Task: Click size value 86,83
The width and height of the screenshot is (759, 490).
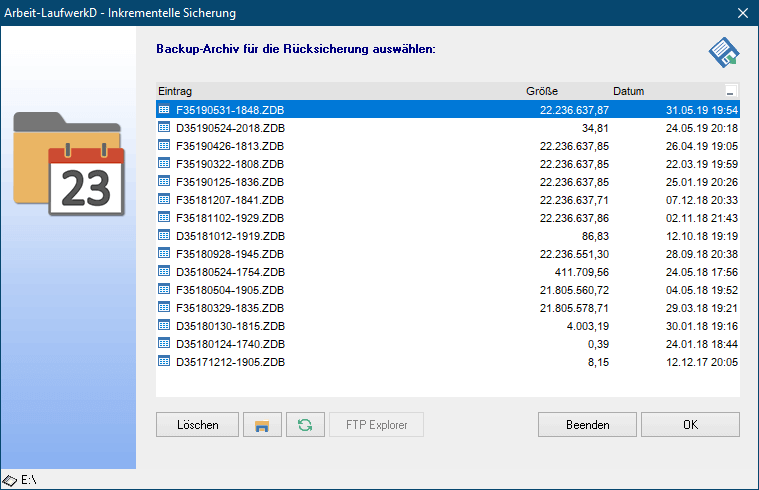Action: tap(595, 236)
